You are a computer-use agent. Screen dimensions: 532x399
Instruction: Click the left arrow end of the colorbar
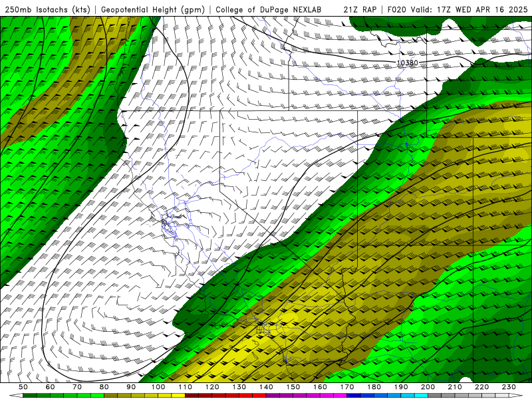point(16,396)
